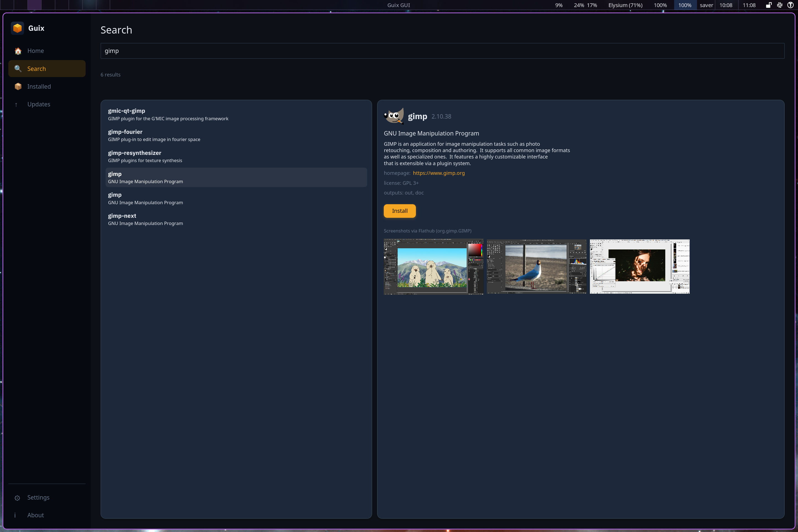Click the rightmost circular tray icon
The image size is (798, 532).
[790, 5]
